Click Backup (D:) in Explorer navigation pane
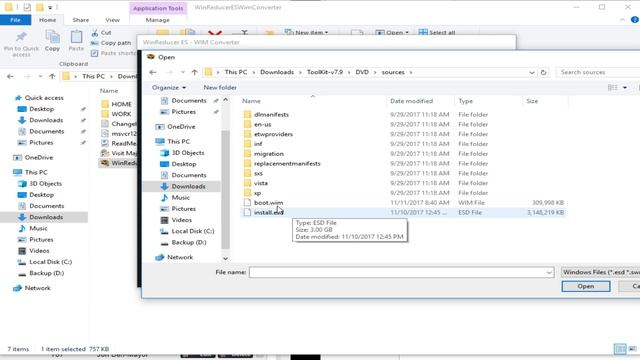The width and height of the screenshot is (640, 360). [47, 273]
